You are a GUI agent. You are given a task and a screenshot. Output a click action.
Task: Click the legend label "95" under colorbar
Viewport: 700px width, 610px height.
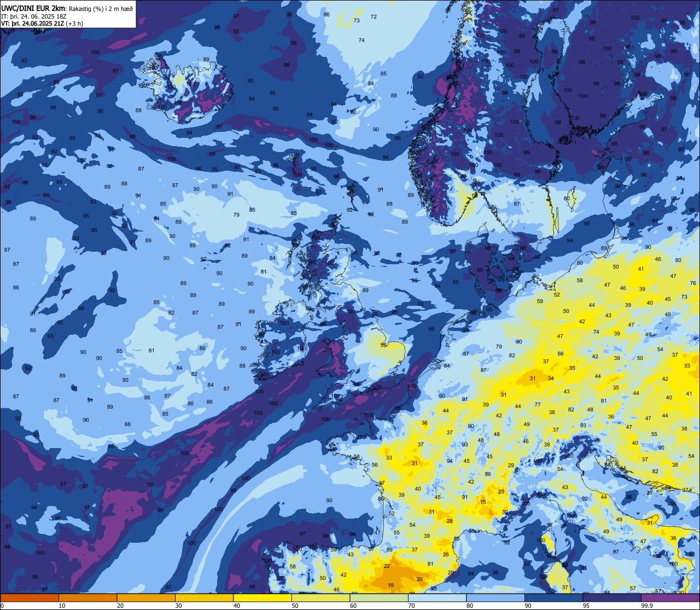click(586, 606)
